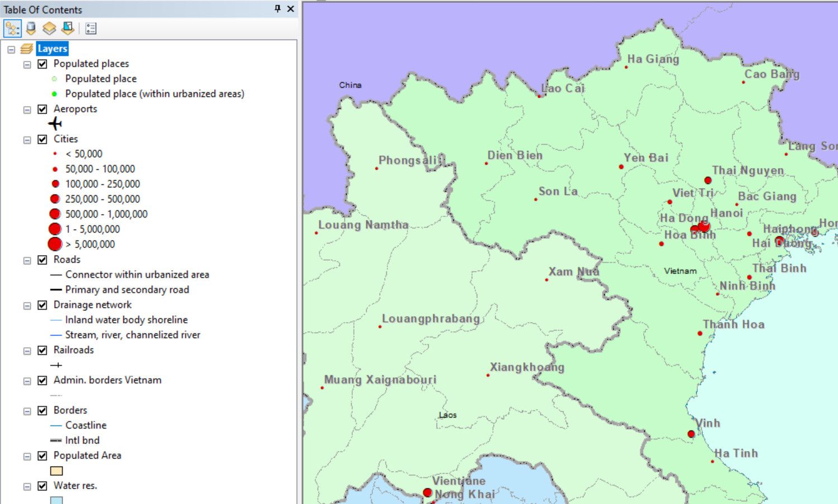
Task: Click the Table Of Contents panel title
Action: [x=42, y=9]
